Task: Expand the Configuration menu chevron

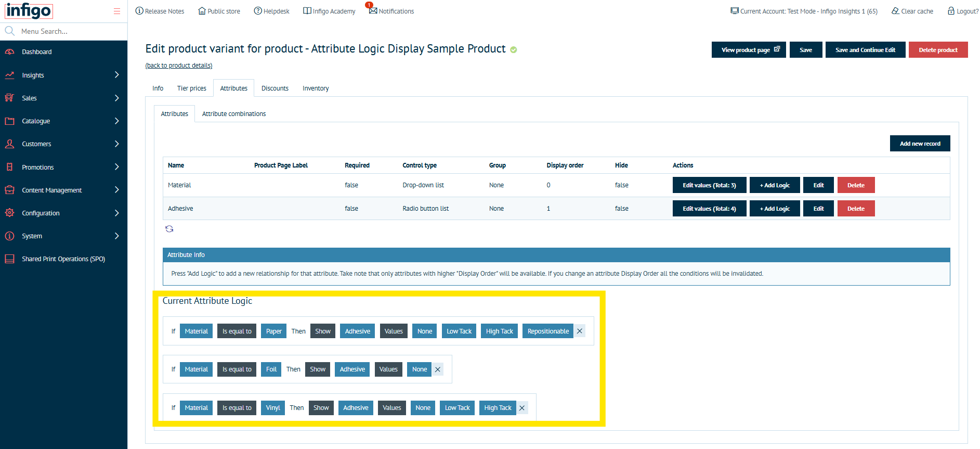Action: click(117, 213)
